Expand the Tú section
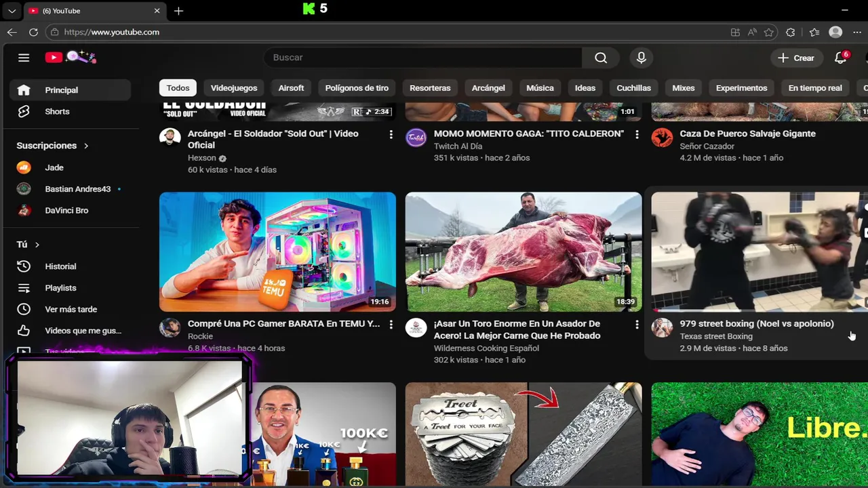This screenshot has width=868, height=488. tap(28, 244)
